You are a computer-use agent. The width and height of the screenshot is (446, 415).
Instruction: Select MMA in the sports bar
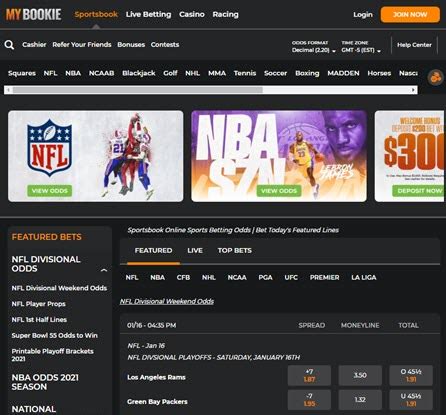point(217,73)
